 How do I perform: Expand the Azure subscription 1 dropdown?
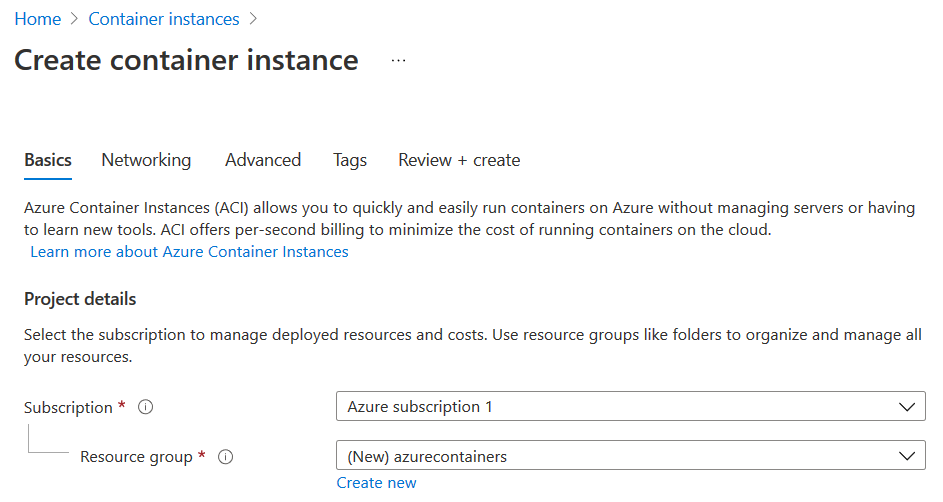[x=630, y=407]
